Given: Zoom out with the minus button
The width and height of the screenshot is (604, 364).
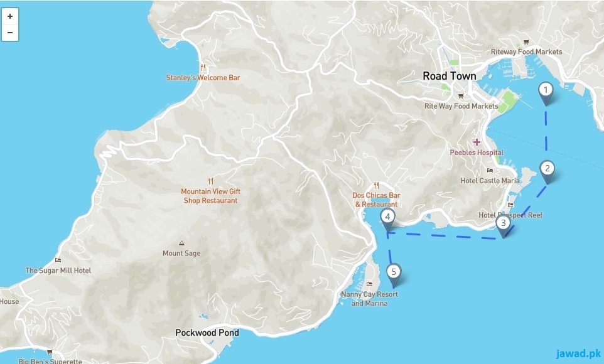Looking at the screenshot, I should pyautogui.click(x=10, y=33).
